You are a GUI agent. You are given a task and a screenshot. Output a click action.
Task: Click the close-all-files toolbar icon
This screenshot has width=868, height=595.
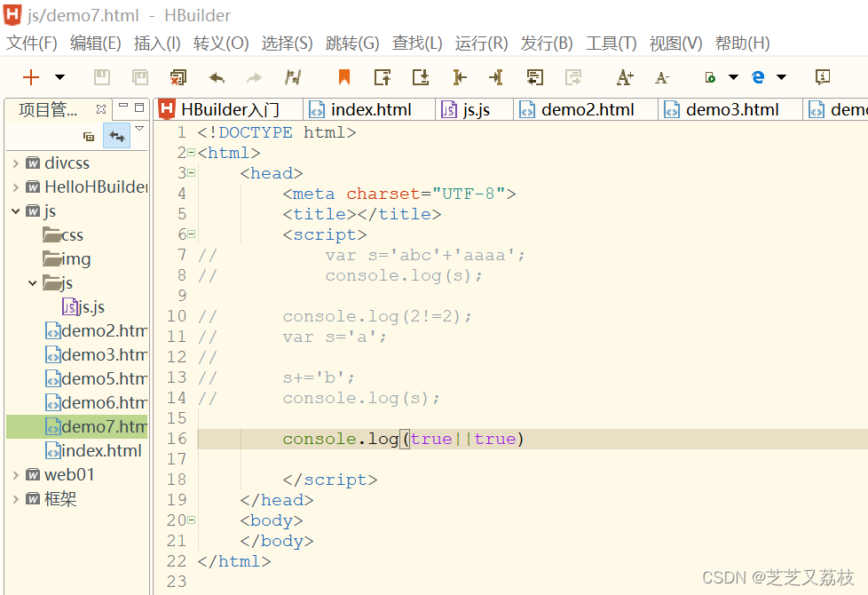(x=178, y=77)
